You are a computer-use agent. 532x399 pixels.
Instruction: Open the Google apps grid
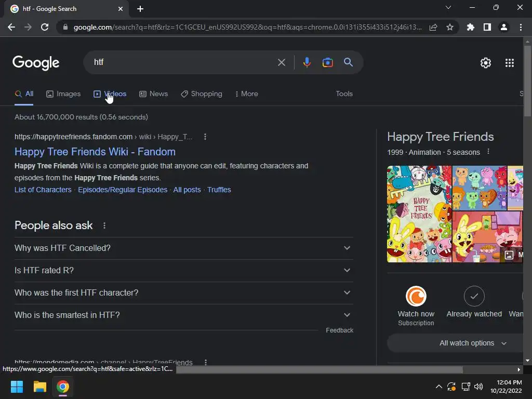510,63
